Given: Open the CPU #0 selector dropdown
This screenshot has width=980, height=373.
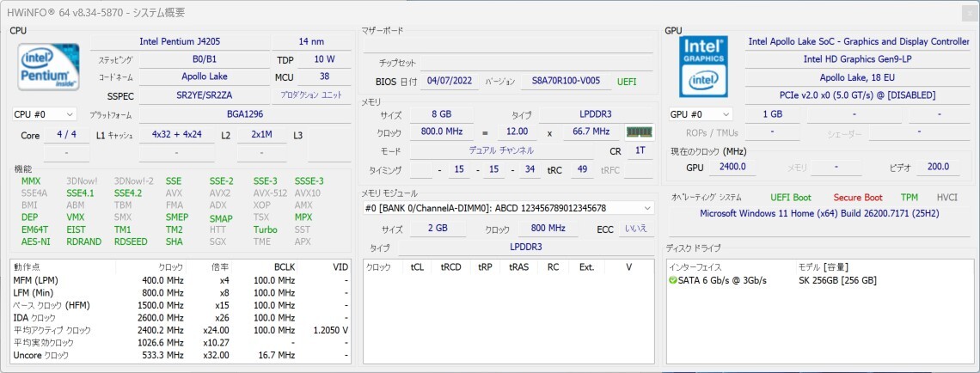Looking at the screenshot, I should click(x=45, y=114).
